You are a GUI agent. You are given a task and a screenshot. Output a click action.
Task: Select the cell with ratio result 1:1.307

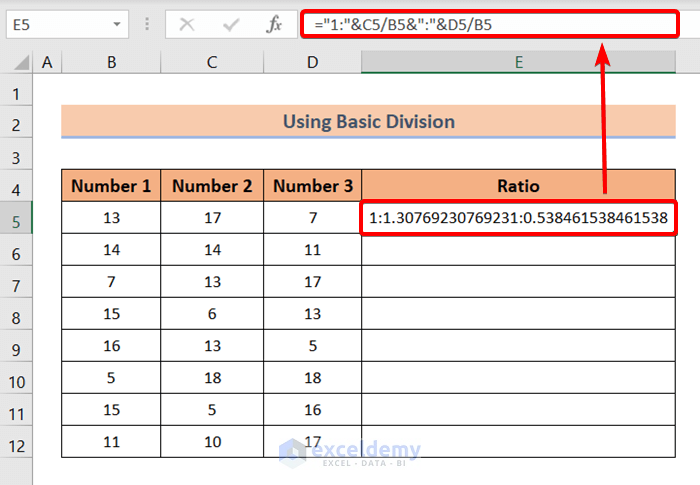pyautogui.click(x=518, y=218)
